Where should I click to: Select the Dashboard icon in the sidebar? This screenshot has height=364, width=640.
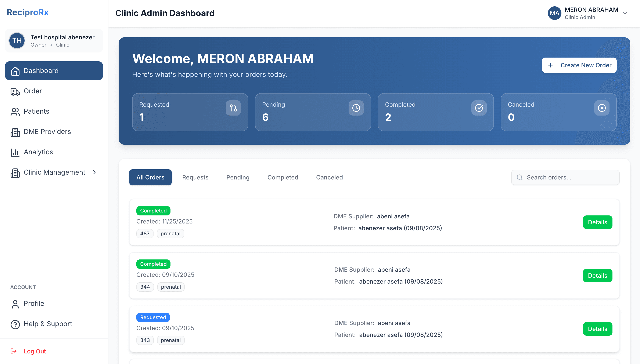pos(15,71)
